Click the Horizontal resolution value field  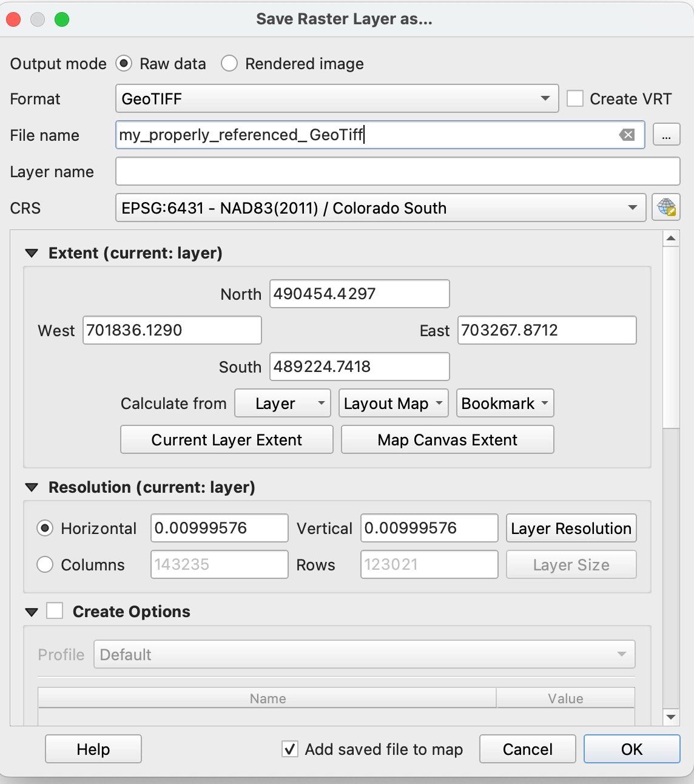pyautogui.click(x=220, y=528)
